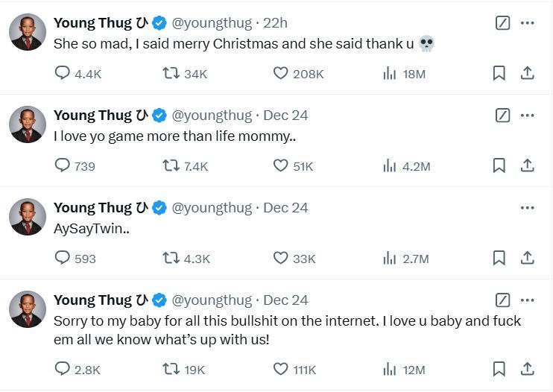
Task: Click the avatar on the AySayTwin tweet
Action: click(28, 217)
